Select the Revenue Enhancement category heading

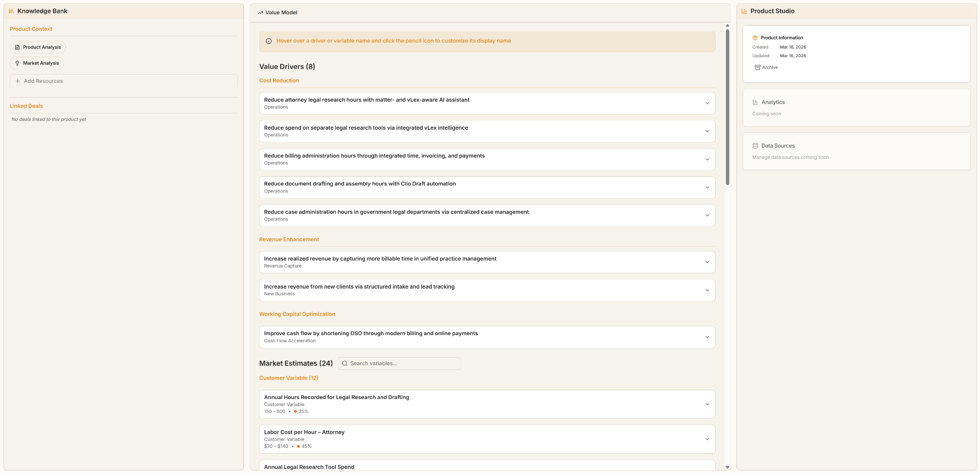tap(289, 240)
